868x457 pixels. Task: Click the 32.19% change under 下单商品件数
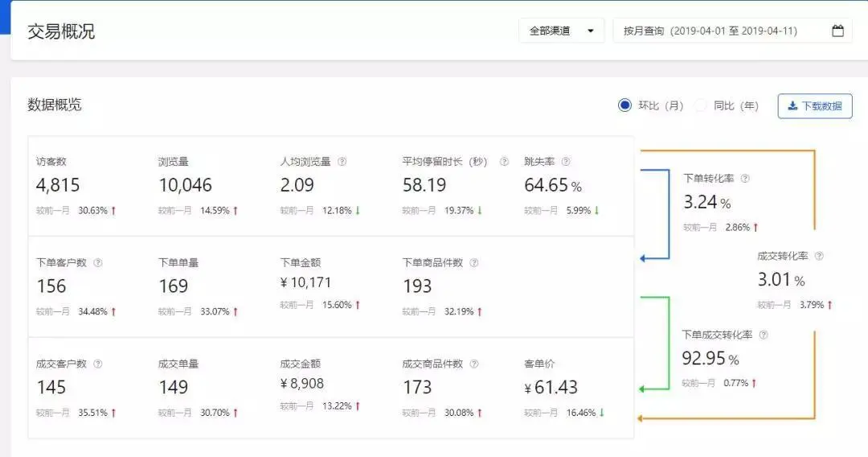[459, 312]
